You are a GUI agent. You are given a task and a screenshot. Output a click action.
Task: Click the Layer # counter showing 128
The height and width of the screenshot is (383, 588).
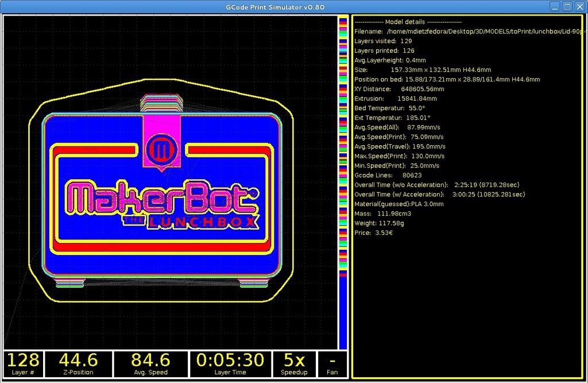click(x=23, y=364)
